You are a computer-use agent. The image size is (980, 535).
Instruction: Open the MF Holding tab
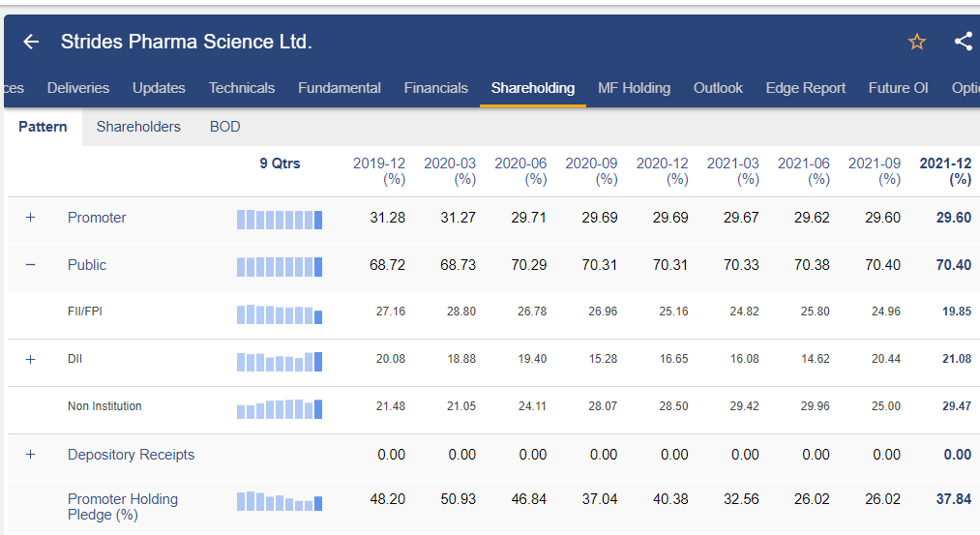[x=634, y=88]
